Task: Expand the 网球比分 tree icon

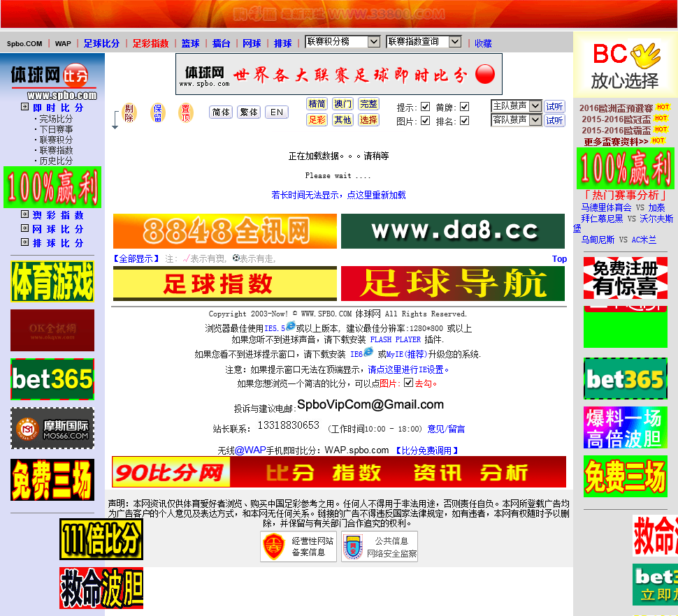Action: tap(25, 228)
